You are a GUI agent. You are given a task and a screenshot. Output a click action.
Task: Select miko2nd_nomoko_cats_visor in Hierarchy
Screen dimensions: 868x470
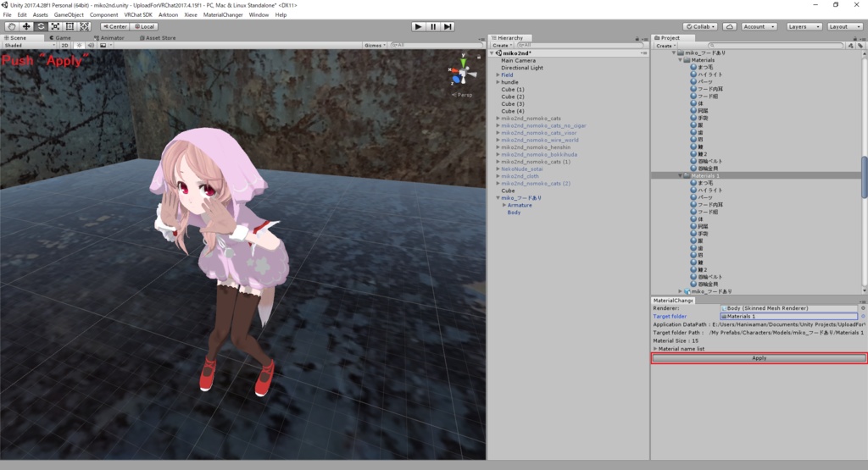pos(538,133)
